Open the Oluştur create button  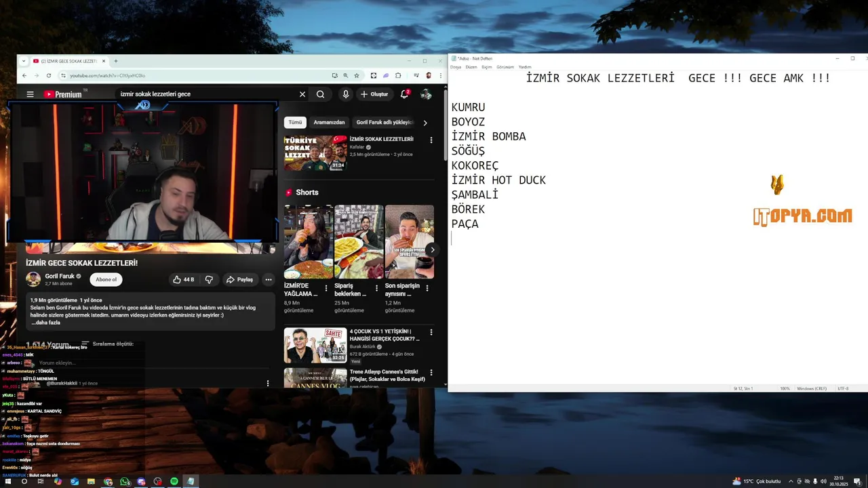pyautogui.click(x=374, y=94)
